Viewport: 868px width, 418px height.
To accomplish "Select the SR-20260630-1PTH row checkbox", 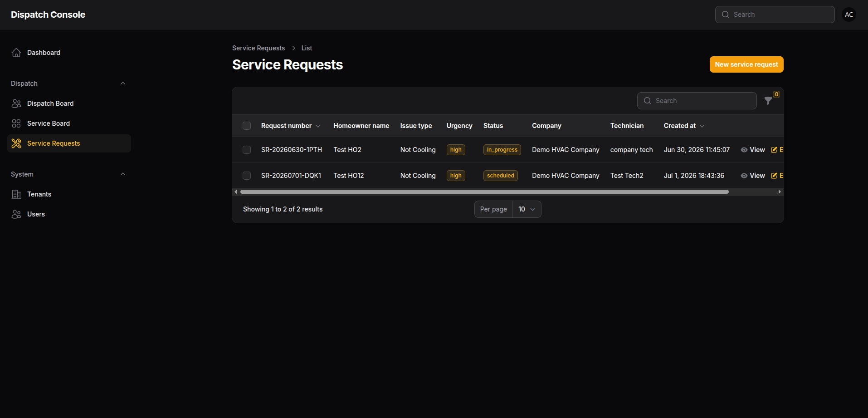I will point(247,150).
